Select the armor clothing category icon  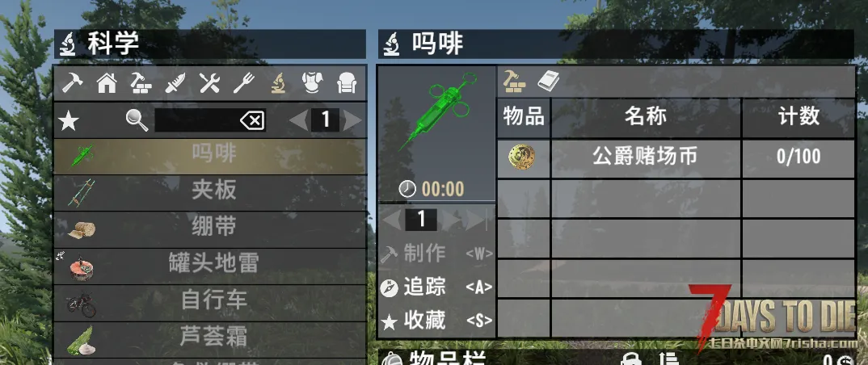click(313, 83)
